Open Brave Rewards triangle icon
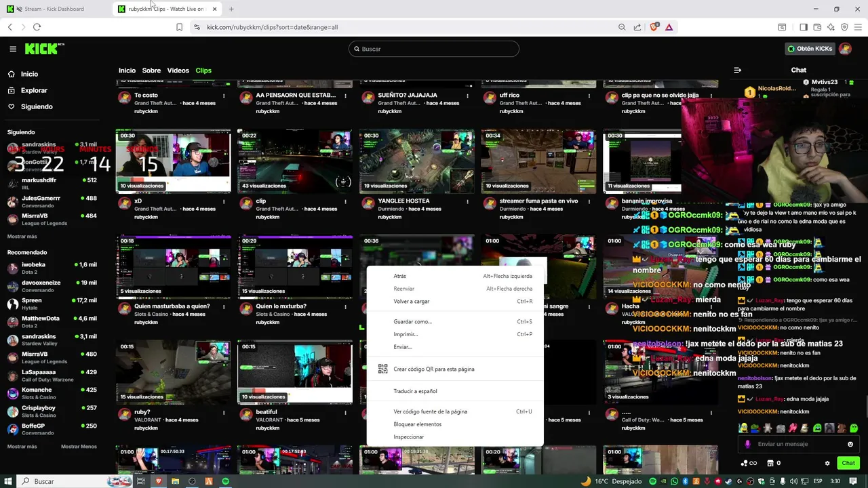Image resolution: width=868 pixels, height=488 pixels. click(x=669, y=27)
